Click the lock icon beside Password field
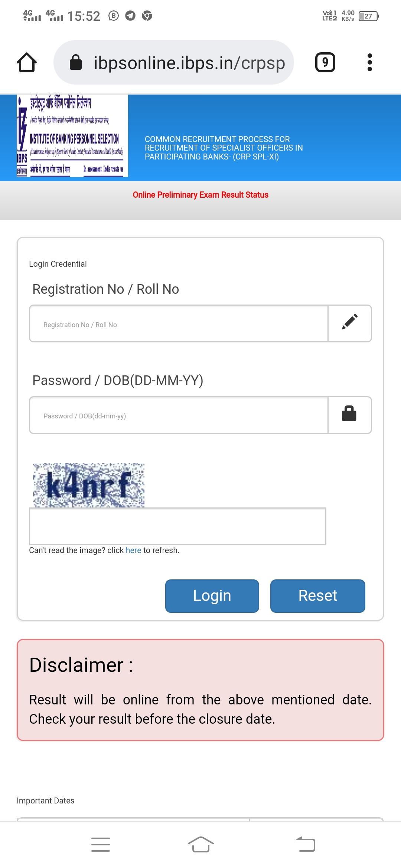This screenshot has width=401, height=868. pyautogui.click(x=349, y=415)
